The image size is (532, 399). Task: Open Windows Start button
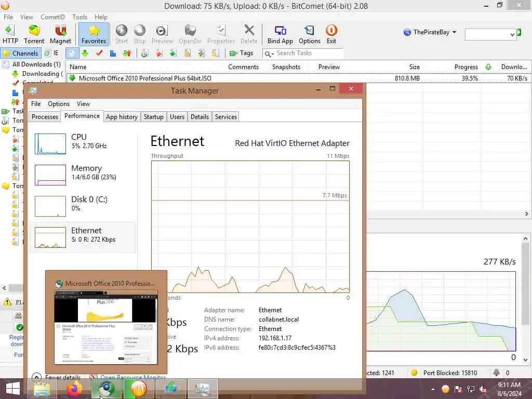pyautogui.click(x=12, y=389)
